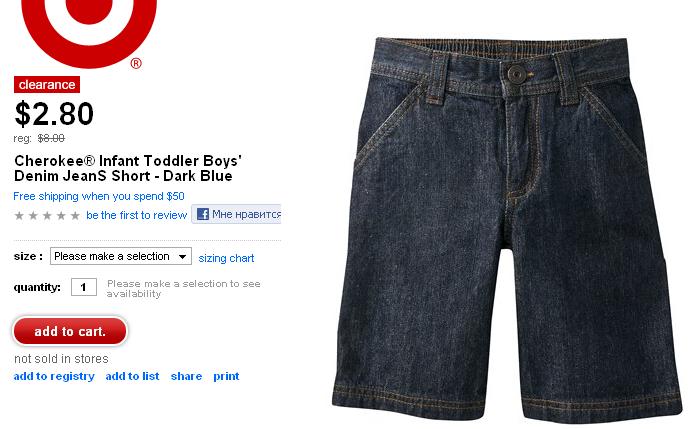Open the sizing chart link
The height and width of the screenshot is (429, 694).
click(x=226, y=258)
